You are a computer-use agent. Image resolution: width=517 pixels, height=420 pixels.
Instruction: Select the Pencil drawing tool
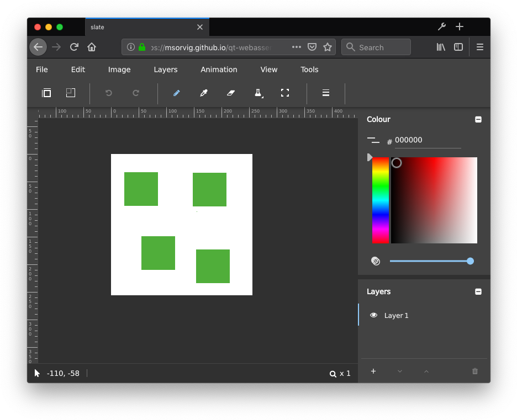[176, 93]
